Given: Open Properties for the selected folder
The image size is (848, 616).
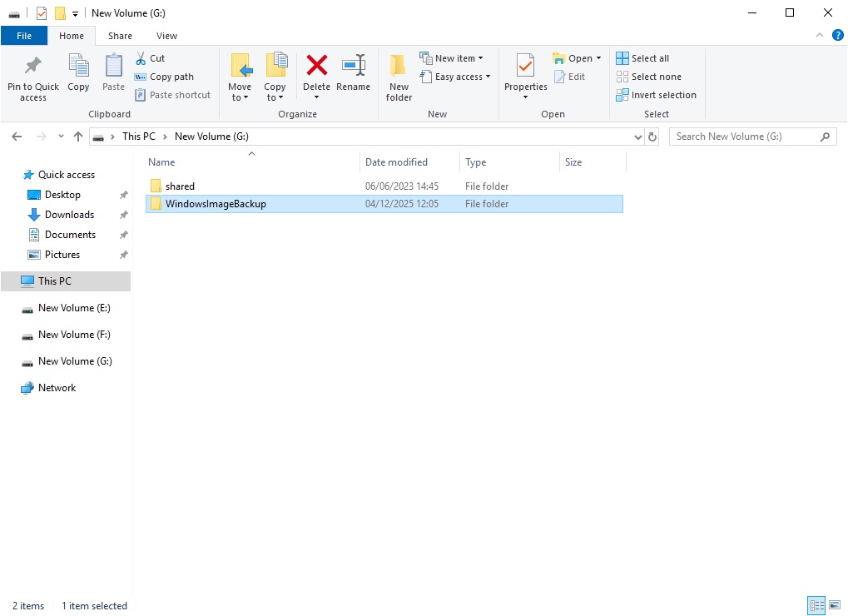Looking at the screenshot, I should (525, 67).
